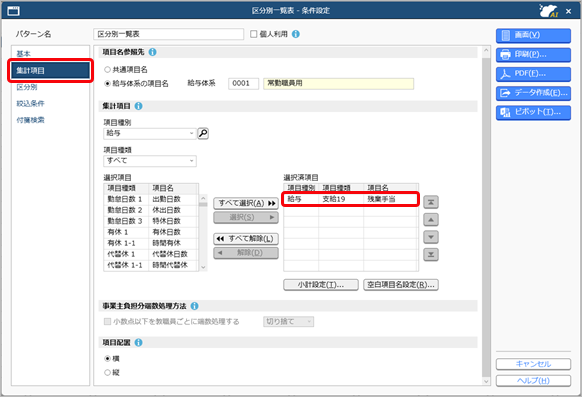Image resolution: width=582 pixels, height=397 pixels.
Task: Click the キャンセル button
Action: (x=533, y=364)
